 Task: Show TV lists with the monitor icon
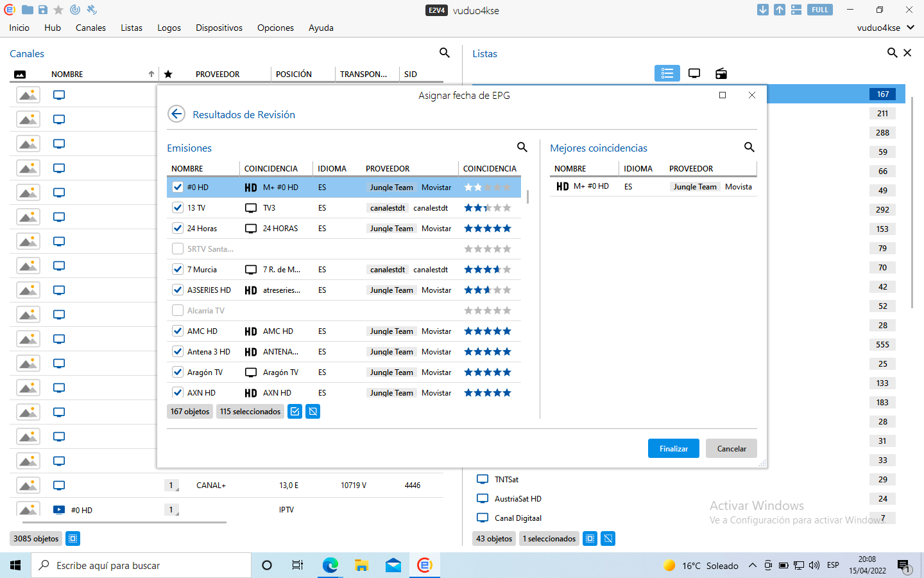pyautogui.click(x=694, y=74)
